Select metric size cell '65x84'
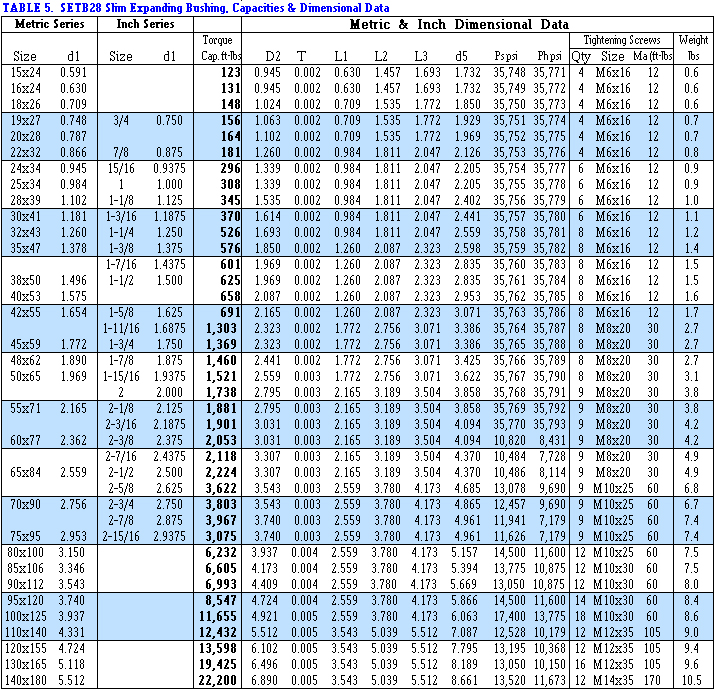 pos(26,472)
